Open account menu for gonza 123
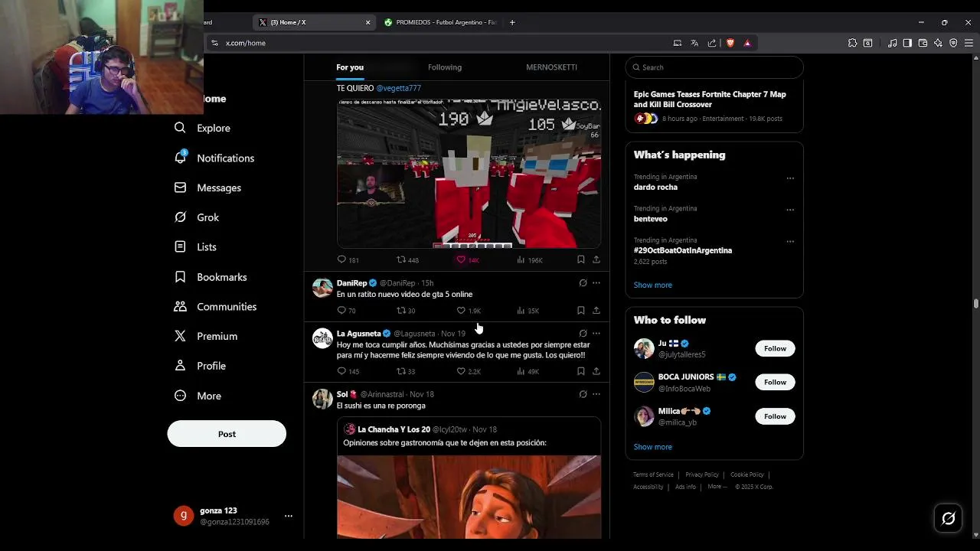The height and width of the screenshot is (551, 980). [289, 517]
